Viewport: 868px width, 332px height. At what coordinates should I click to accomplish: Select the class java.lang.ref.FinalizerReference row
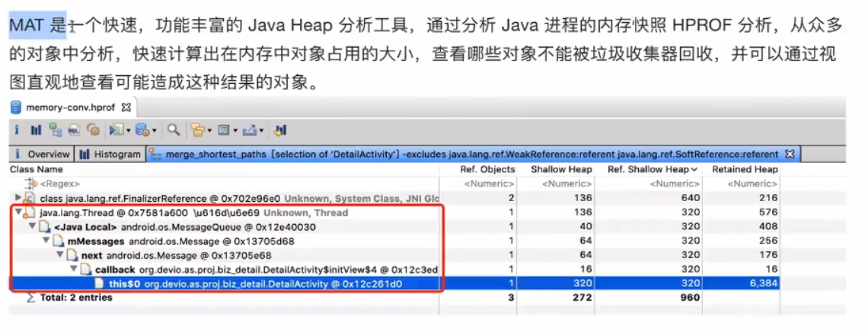(x=395, y=198)
